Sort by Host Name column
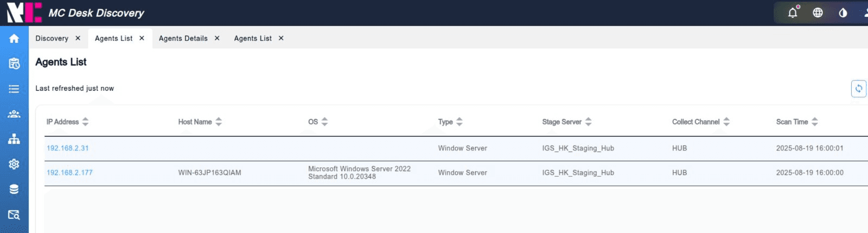This screenshot has width=868, height=233. 219,122
